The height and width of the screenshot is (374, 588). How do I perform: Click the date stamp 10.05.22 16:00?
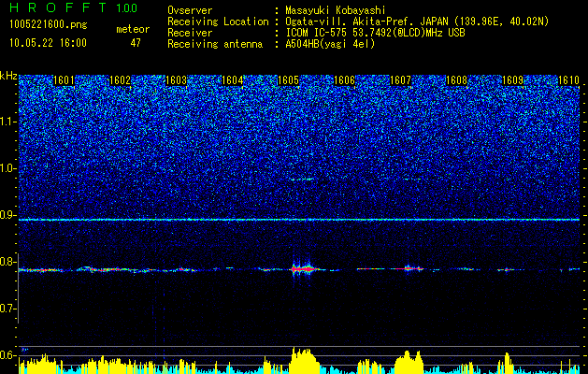click(48, 43)
